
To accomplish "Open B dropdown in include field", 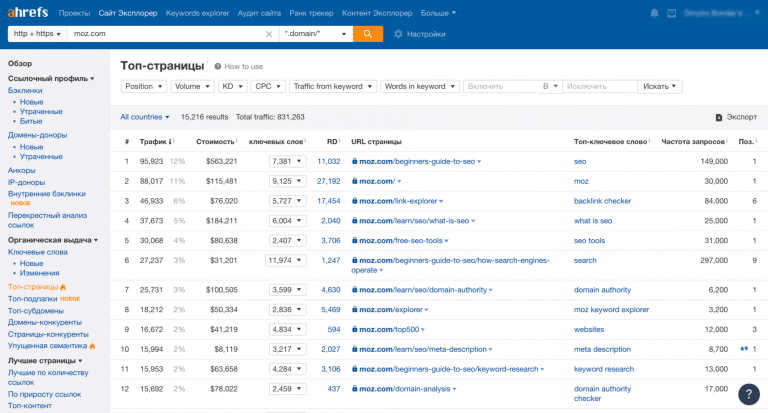I will coord(550,86).
